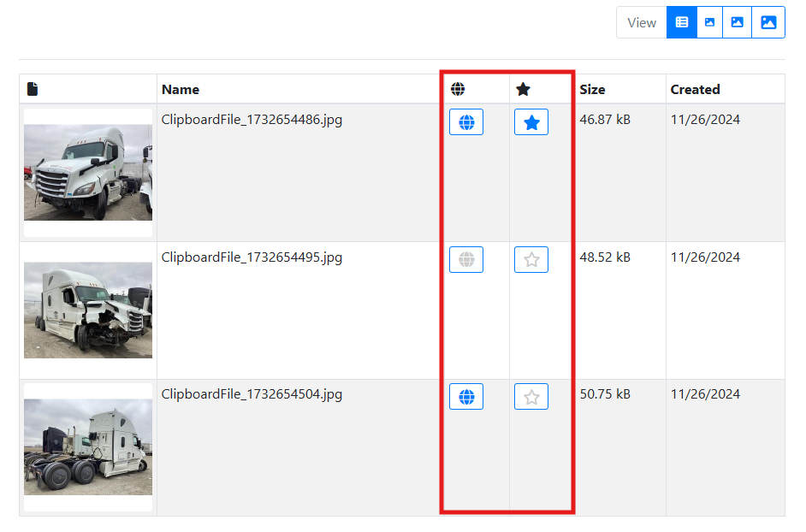Open the ClipboardFile_1732654504.jpg file name

pos(252,394)
